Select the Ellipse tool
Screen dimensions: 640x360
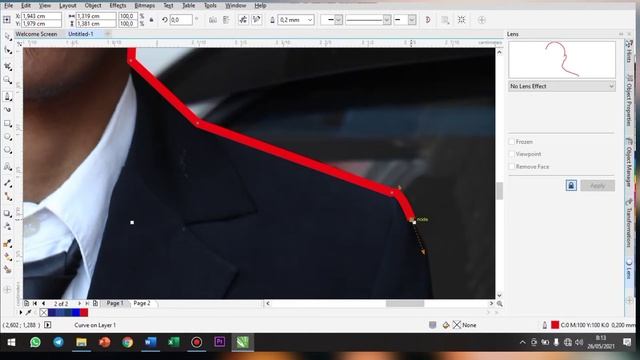pos(8,137)
